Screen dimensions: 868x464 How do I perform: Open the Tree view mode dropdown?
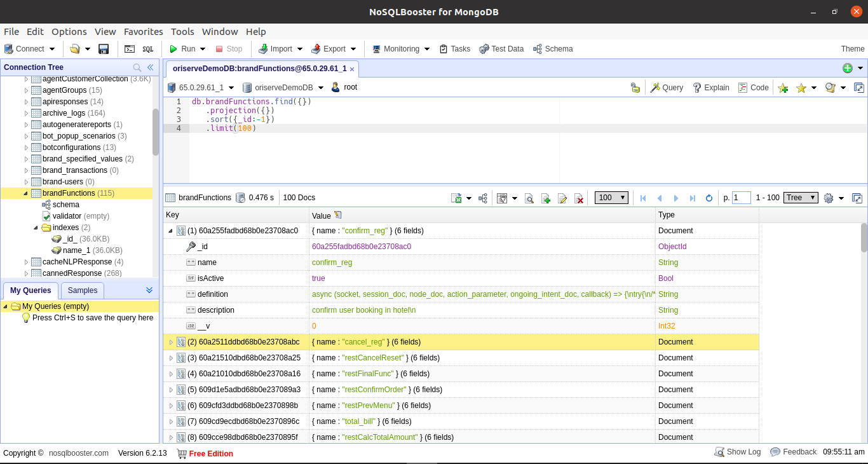click(x=801, y=198)
